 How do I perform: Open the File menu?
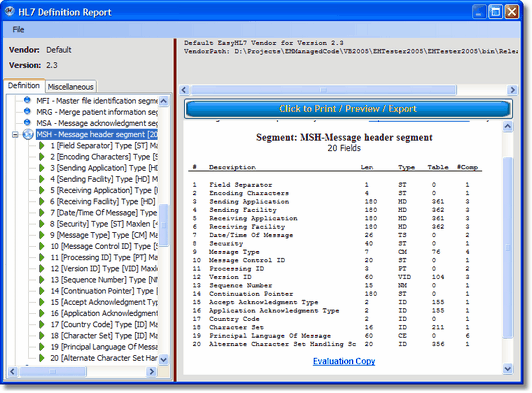(18, 30)
